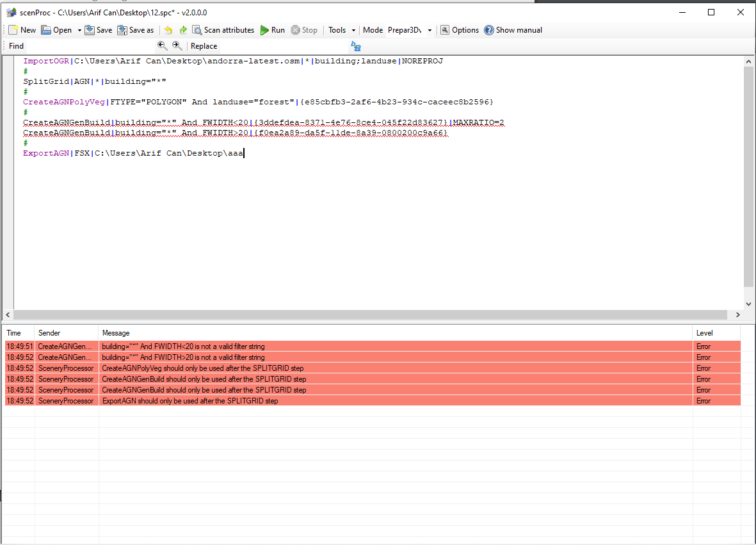Open the Options dialog
Viewport: 756px width, 545px height.
(460, 30)
